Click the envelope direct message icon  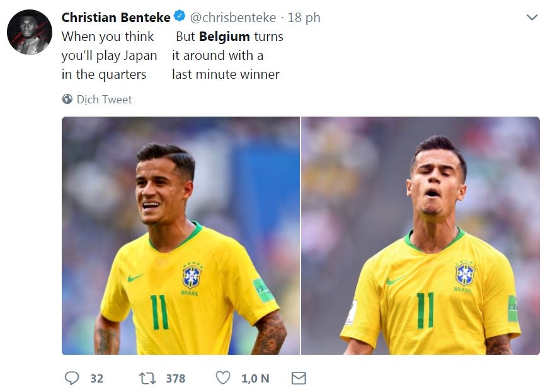pos(299,378)
